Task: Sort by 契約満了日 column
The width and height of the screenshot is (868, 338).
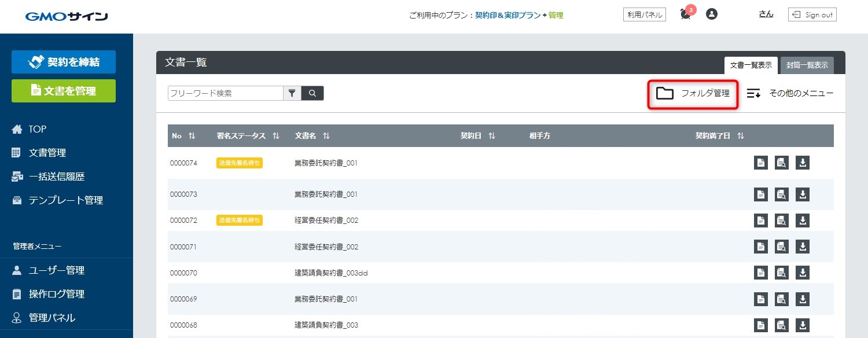Action: (741, 136)
